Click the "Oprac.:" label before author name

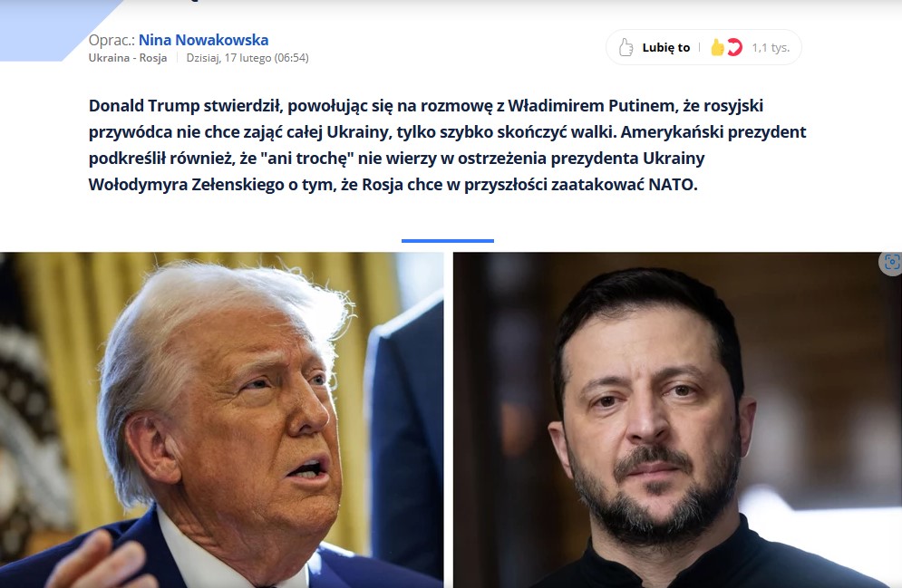[112, 40]
